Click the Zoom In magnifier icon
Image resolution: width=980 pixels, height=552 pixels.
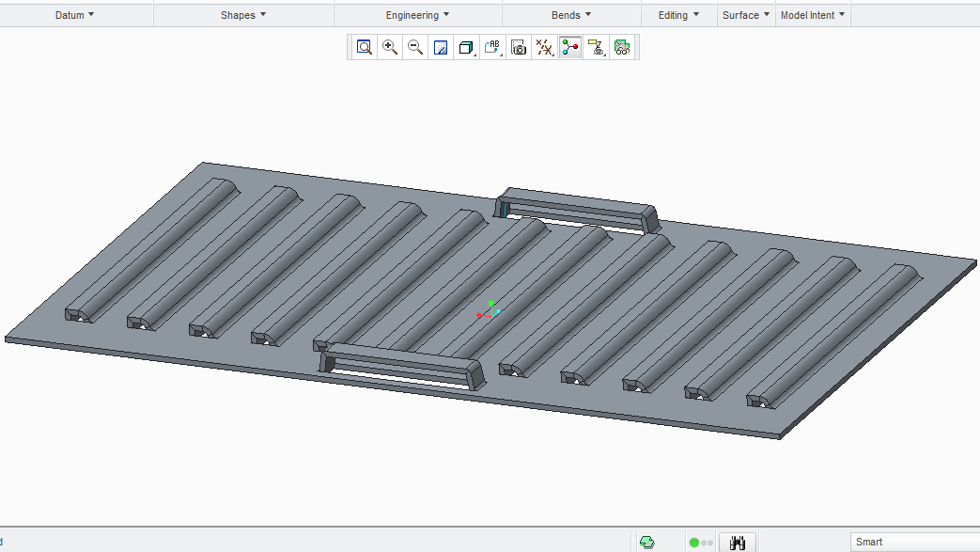tap(390, 47)
